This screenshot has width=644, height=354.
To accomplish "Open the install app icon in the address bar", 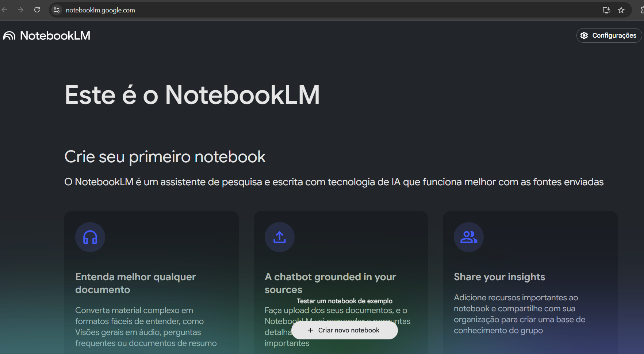I will click(x=606, y=10).
